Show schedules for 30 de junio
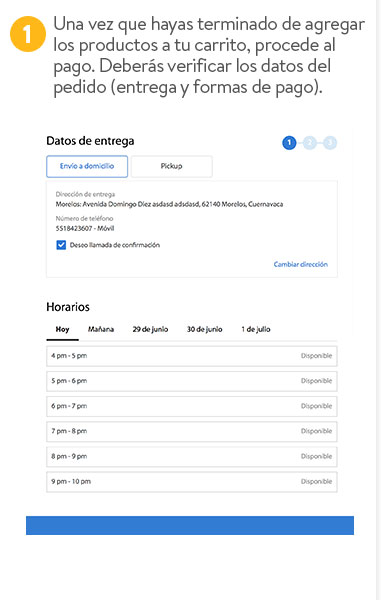The height and width of the screenshot is (600, 383). tap(205, 329)
